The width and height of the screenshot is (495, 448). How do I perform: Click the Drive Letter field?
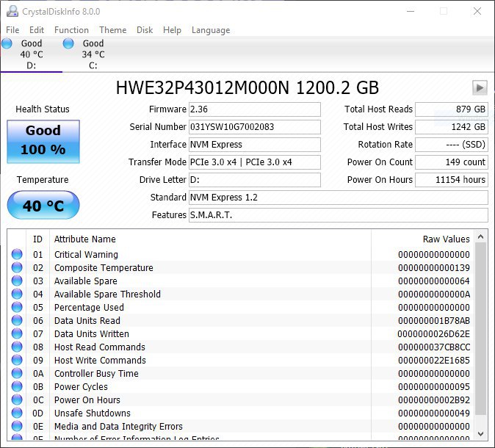pyautogui.click(x=255, y=180)
